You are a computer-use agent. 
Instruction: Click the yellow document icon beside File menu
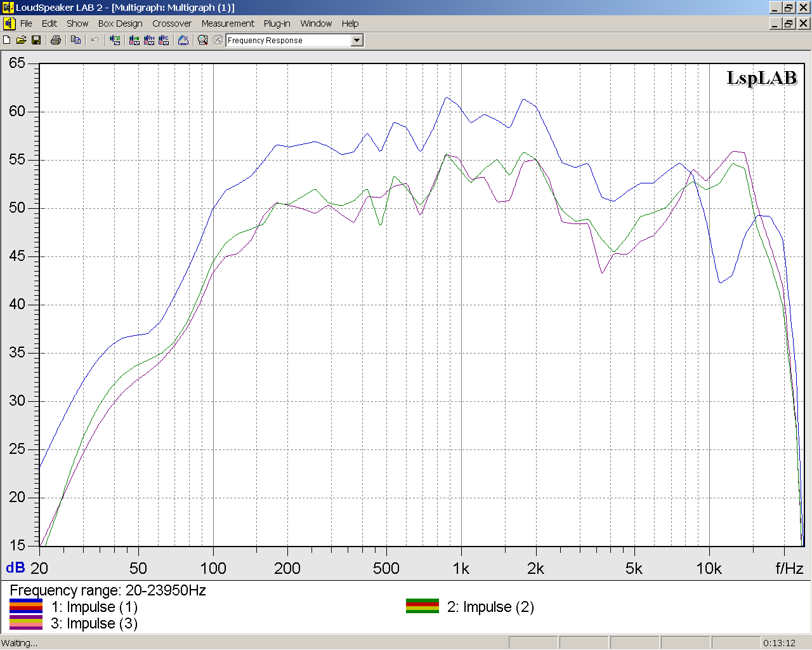click(x=9, y=23)
